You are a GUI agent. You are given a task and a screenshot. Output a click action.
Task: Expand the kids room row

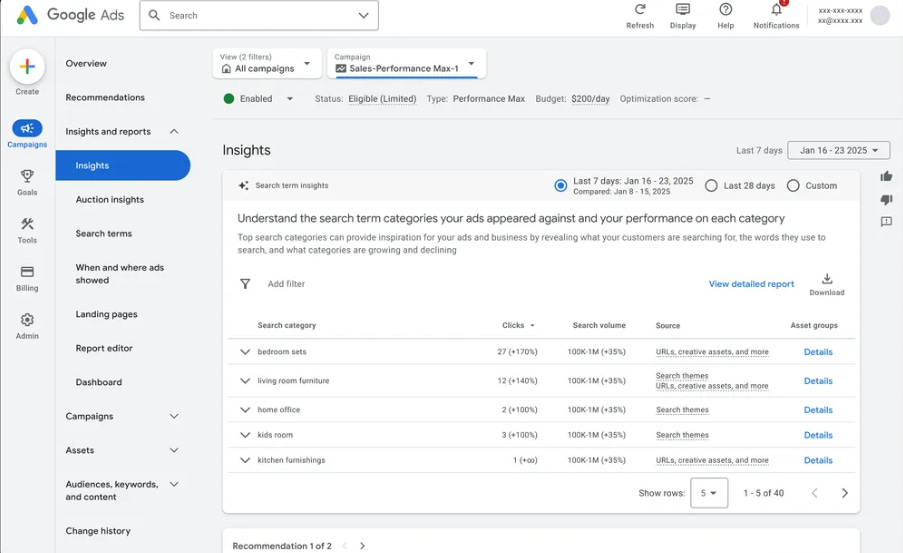[245, 435]
